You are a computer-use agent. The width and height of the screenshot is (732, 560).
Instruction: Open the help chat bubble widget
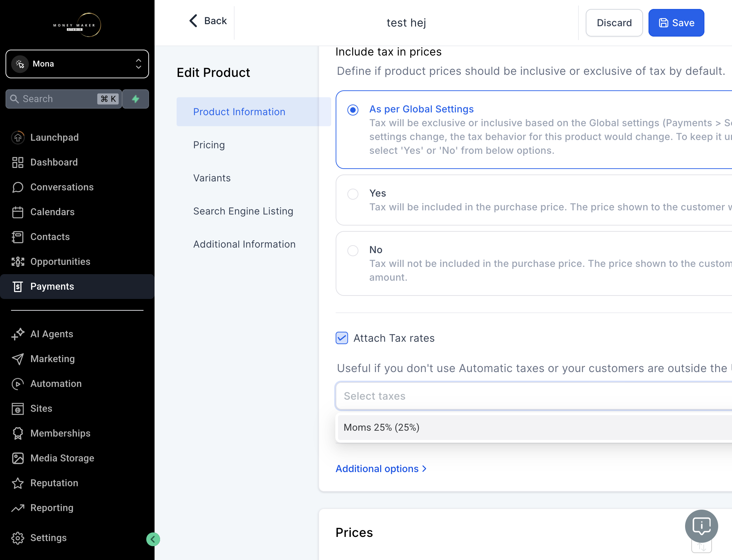(701, 526)
